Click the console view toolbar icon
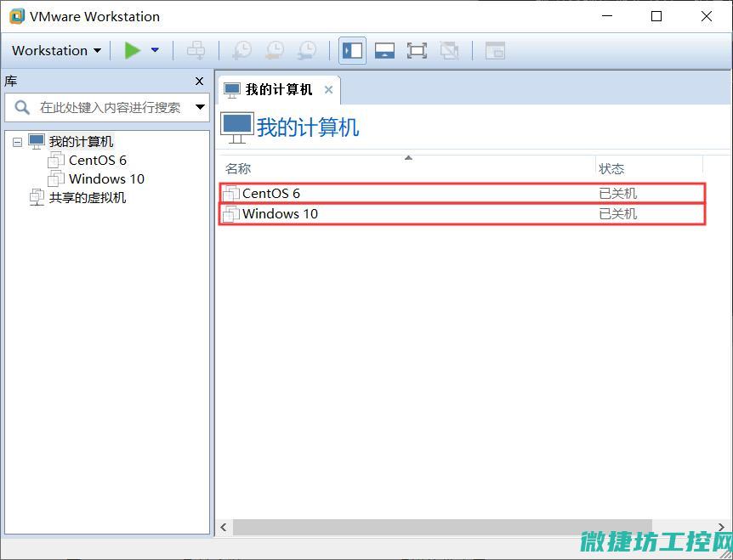The height and width of the screenshot is (560, 733). 495,50
